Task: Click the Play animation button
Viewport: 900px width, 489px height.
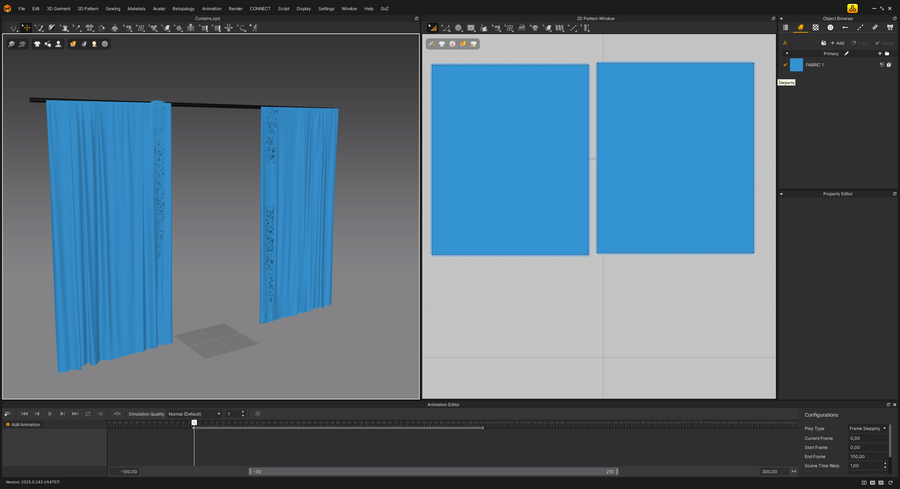Action: pos(50,414)
